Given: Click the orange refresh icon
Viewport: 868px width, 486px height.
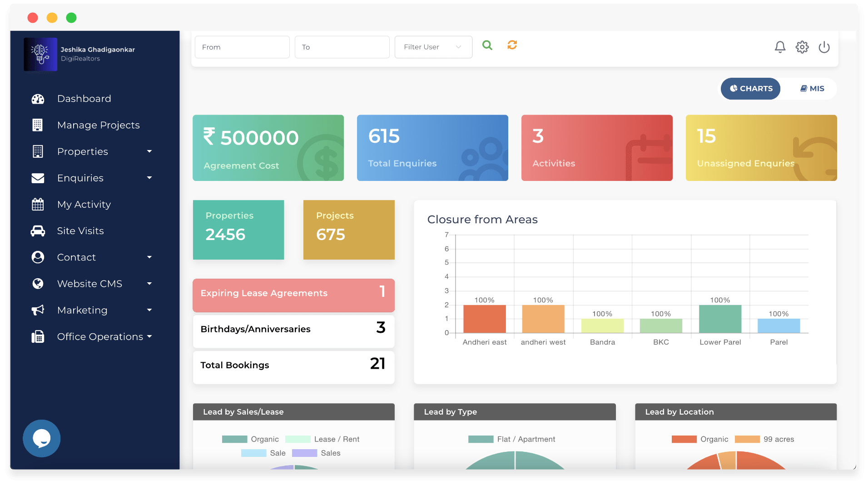Looking at the screenshot, I should click(512, 45).
